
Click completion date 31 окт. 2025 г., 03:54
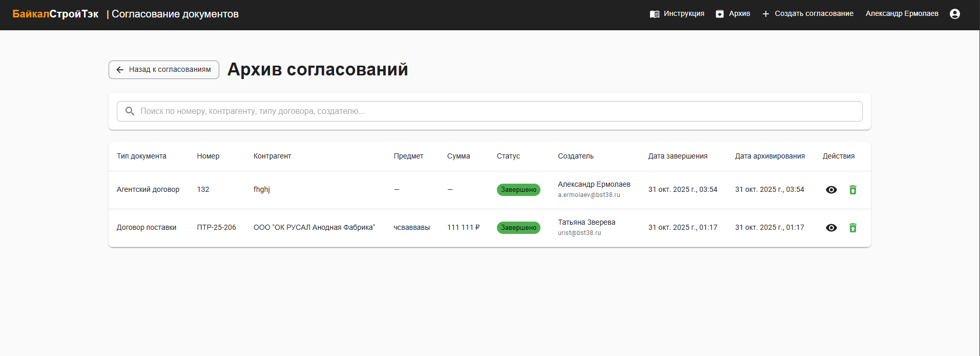point(683,190)
